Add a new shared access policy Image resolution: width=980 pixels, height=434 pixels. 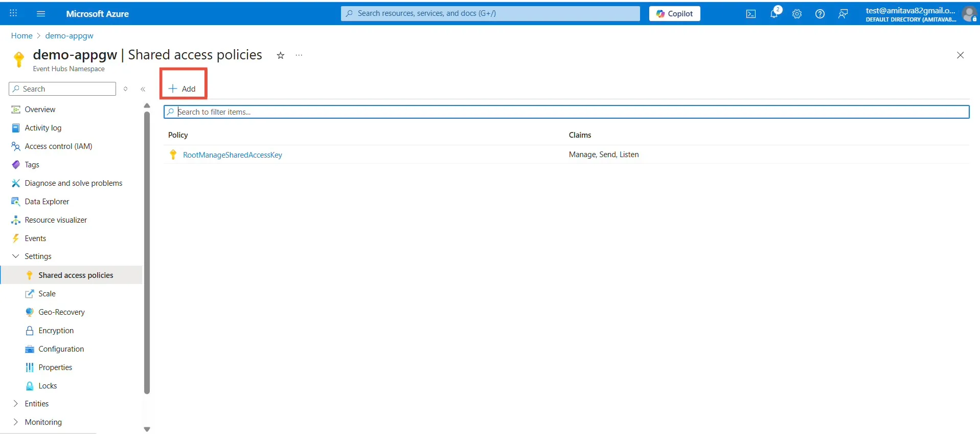pyautogui.click(x=183, y=89)
